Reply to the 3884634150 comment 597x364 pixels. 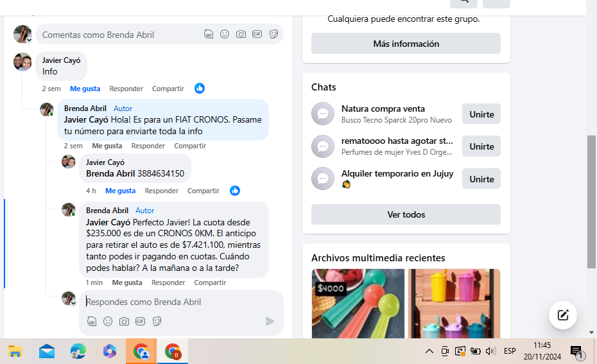click(x=161, y=191)
